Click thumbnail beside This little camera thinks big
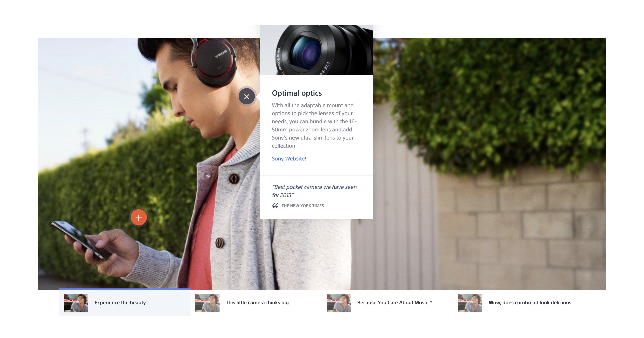This screenshot has width=644, height=338. point(207,303)
